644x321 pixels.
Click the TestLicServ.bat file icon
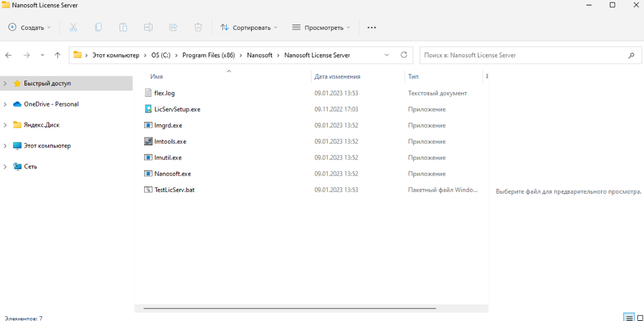coord(148,189)
